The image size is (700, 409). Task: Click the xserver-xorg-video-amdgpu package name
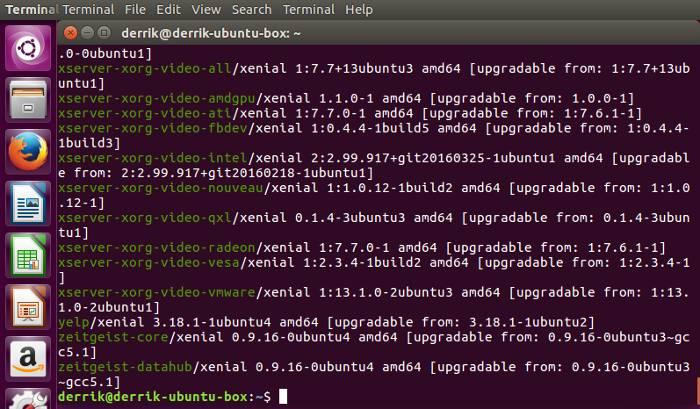[157, 99]
